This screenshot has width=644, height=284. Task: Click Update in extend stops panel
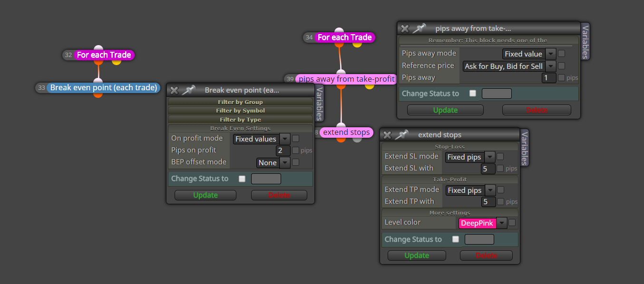(417, 256)
